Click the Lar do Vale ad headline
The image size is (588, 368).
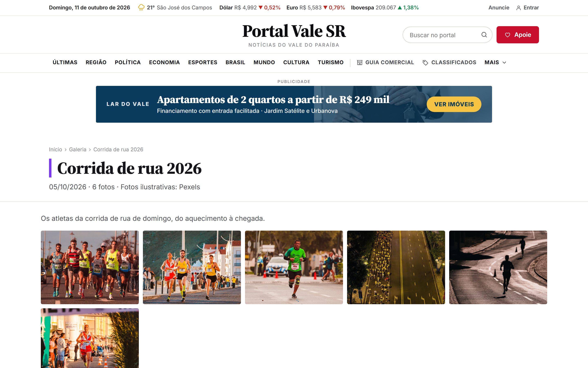[273, 100]
